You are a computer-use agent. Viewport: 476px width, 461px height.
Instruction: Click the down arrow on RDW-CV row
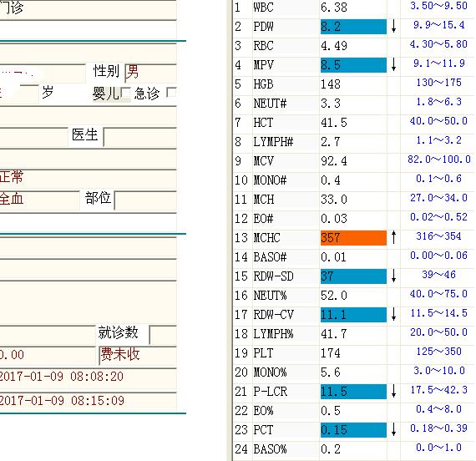(x=393, y=314)
